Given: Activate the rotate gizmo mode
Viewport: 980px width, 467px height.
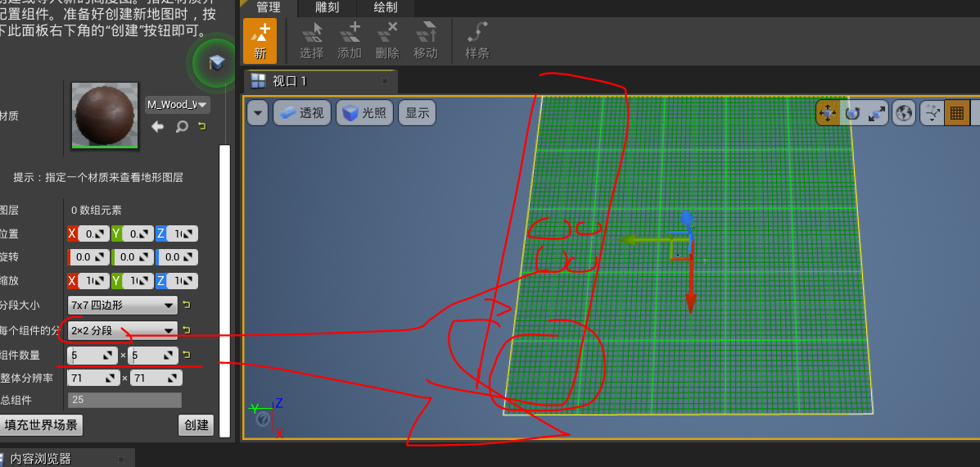Looking at the screenshot, I should coord(852,113).
